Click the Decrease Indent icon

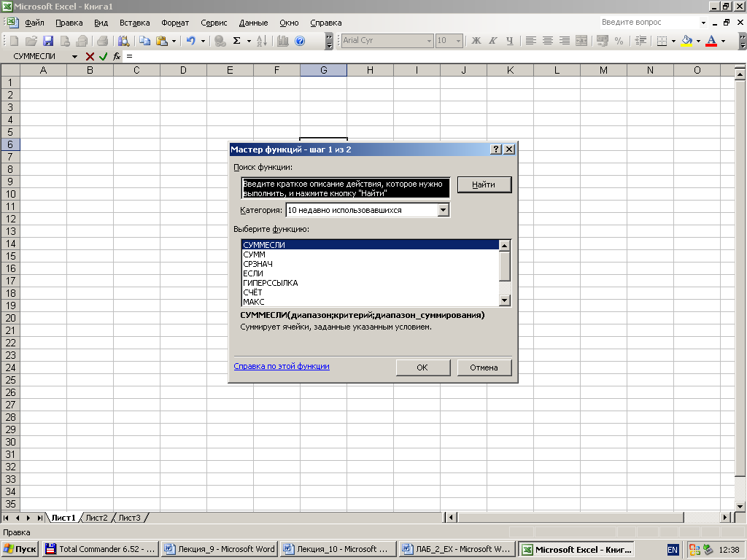coord(640,41)
